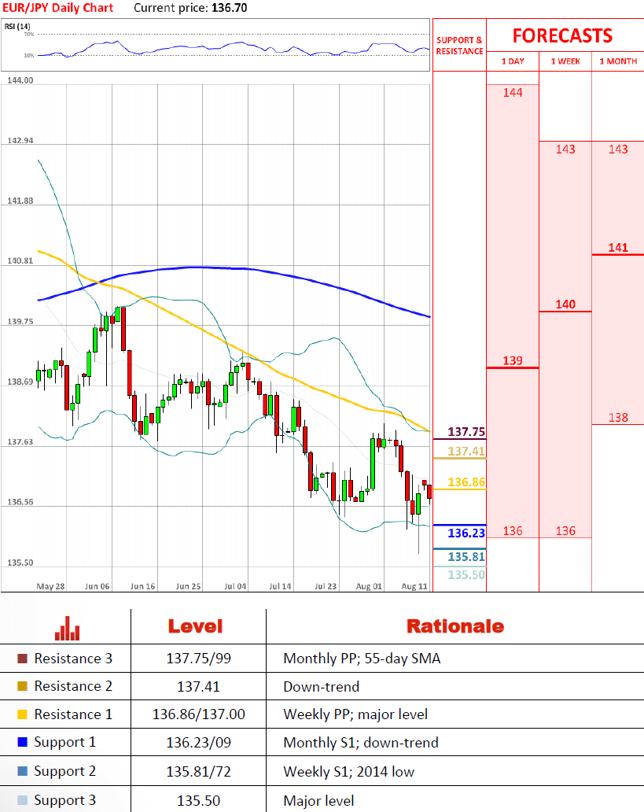644x812 pixels.
Task: Select the EUR/JPY Daily Chart title
Action: point(58,9)
